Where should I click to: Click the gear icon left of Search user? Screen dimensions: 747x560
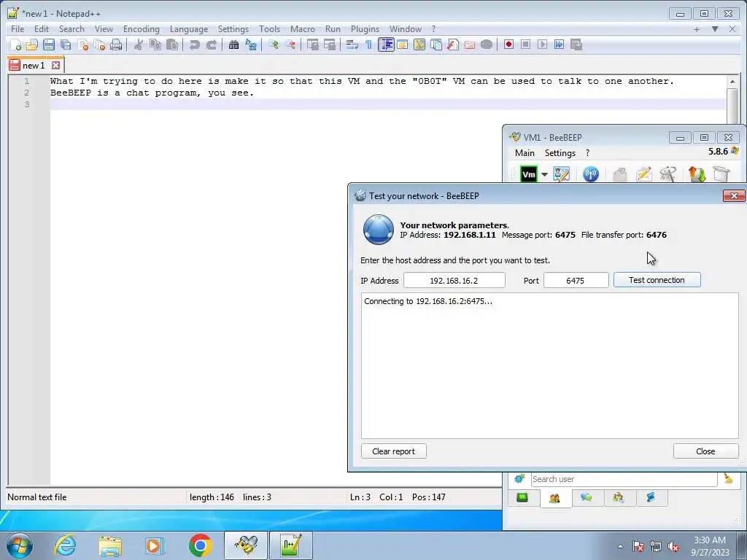click(x=519, y=478)
